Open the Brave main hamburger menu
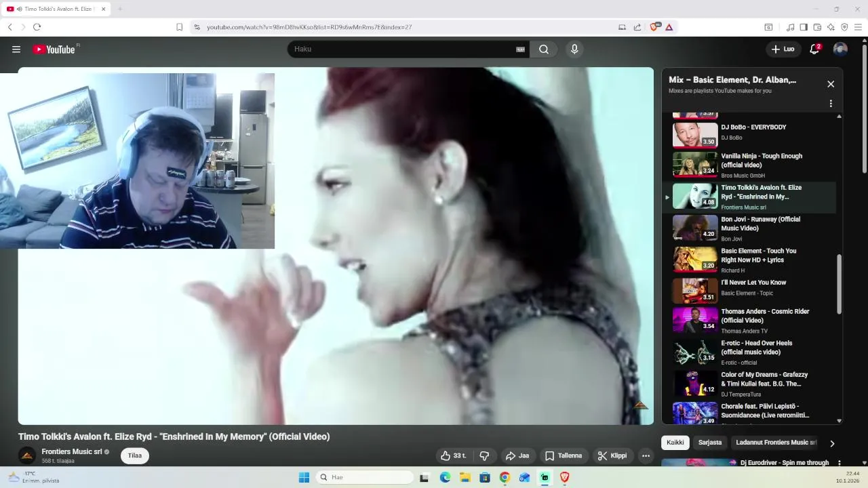The image size is (868, 488). pyautogui.click(x=858, y=27)
